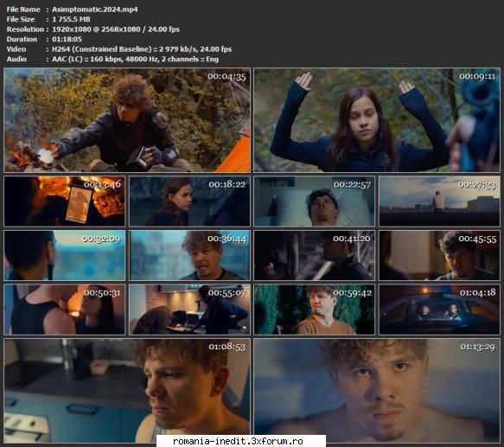Click the frame marked 00:27:33
Image resolution: width=504 pixels, height=447 pixels.
click(439, 201)
